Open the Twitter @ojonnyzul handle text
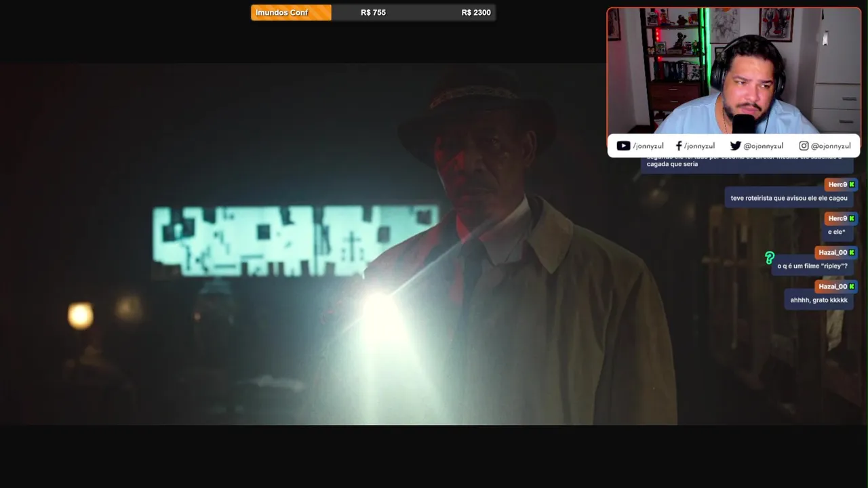The width and height of the screenshot is (868, 488). pos(763,146)
